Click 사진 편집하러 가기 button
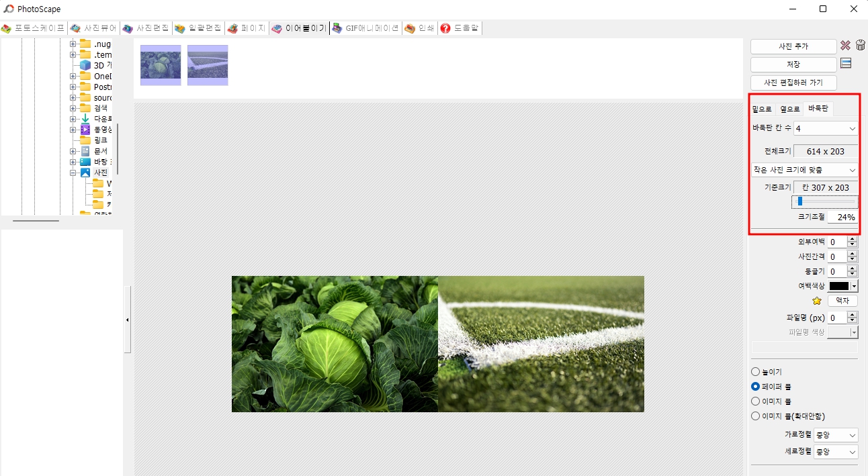The height and width of the screenshot is (476, 868). coord(793,83)
